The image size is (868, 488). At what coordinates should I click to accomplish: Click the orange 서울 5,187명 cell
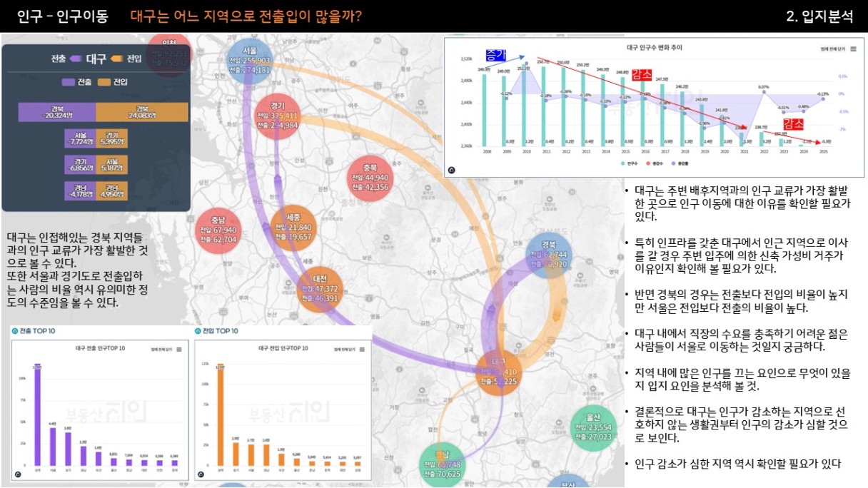pyautogui.click(x=111, y=164)
